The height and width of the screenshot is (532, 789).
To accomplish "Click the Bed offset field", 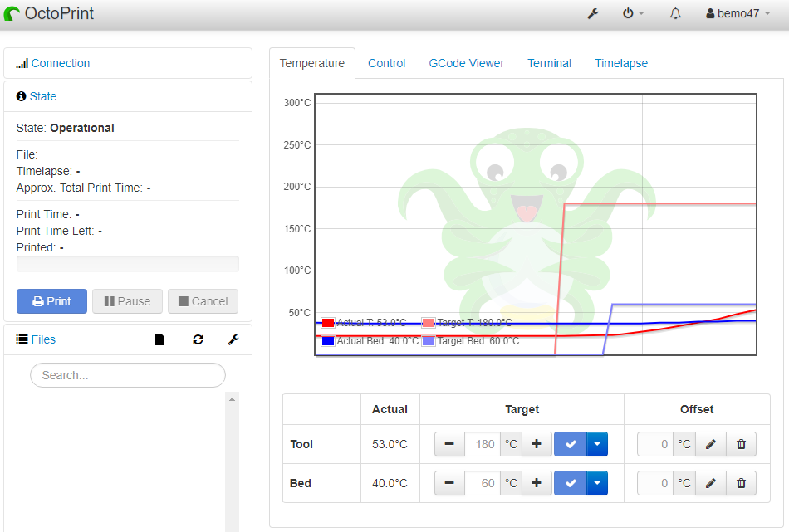I will click(655, 483).
